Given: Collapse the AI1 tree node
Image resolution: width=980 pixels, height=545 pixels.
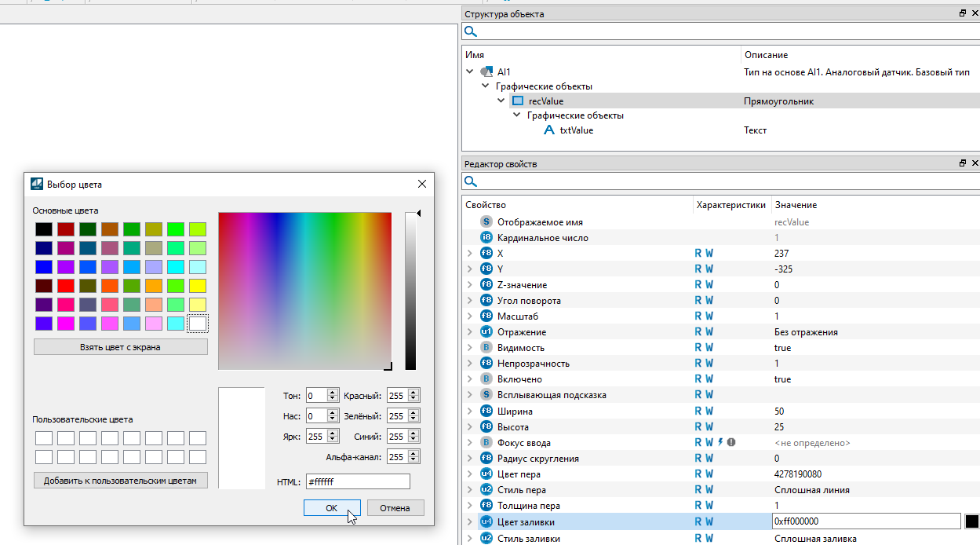Looking at the screenshot, I should tap(470, 71).
